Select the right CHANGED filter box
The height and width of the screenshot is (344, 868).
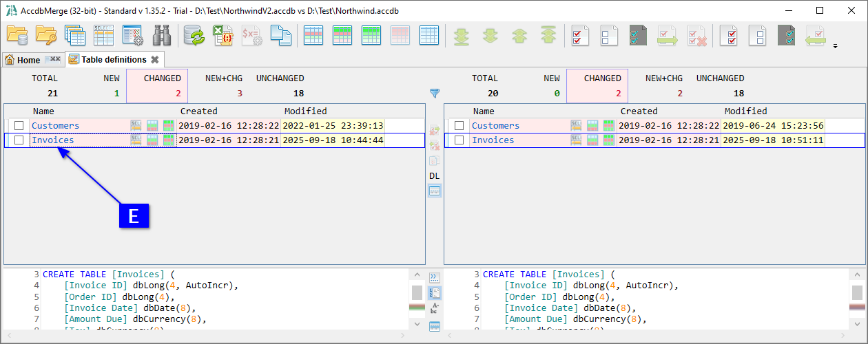click(x=597, y=86)
